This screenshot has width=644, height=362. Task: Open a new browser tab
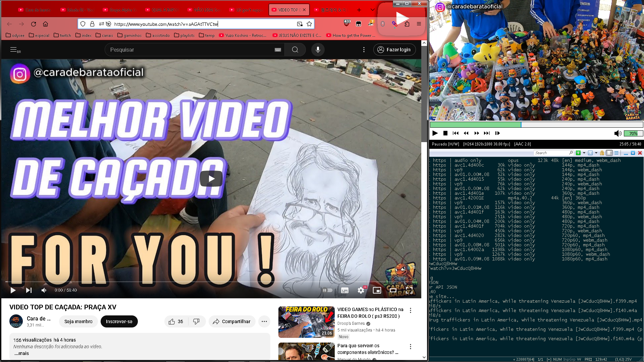pyautogui.click(x=359, y=10)
